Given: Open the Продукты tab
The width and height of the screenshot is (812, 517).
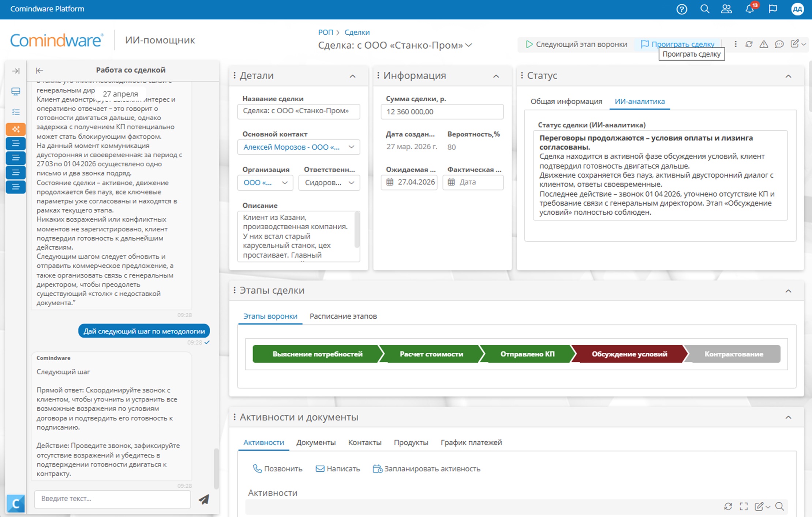Looking at the screenshot, I should pyautogui.click(x=411, y=442).
